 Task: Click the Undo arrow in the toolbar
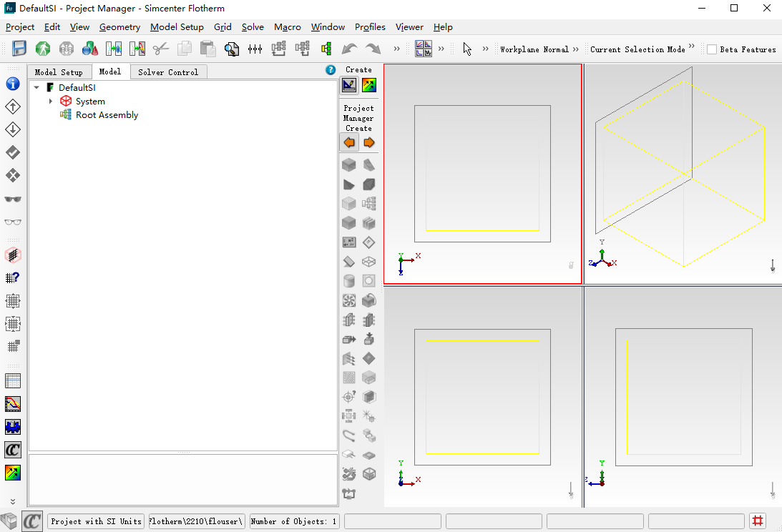point(349,49)
